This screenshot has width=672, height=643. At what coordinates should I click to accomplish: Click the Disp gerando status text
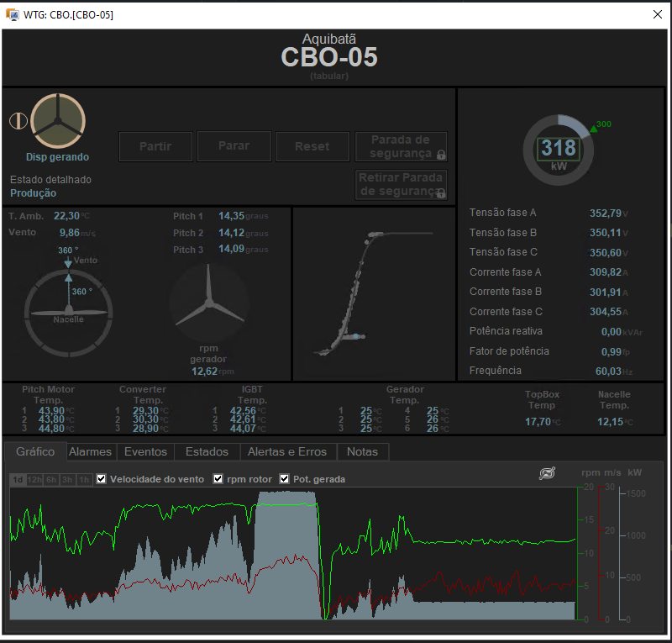tap(57, 157)
